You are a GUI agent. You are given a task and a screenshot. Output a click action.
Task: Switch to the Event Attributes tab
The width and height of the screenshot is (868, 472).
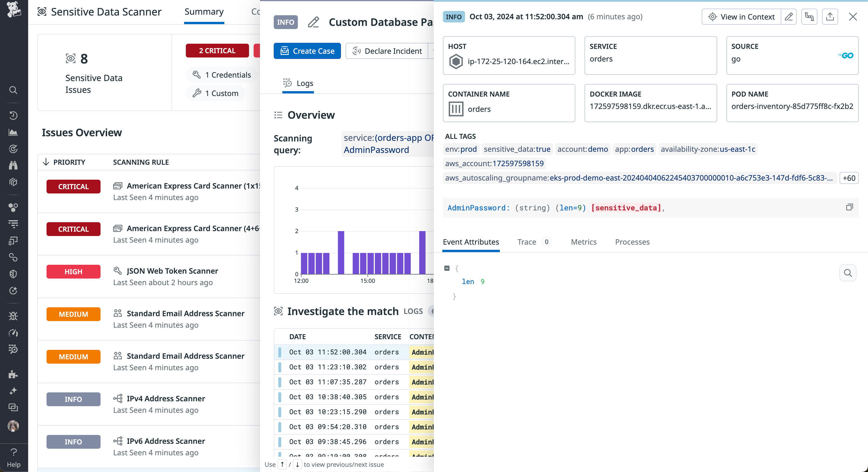(x=471, y=242)
